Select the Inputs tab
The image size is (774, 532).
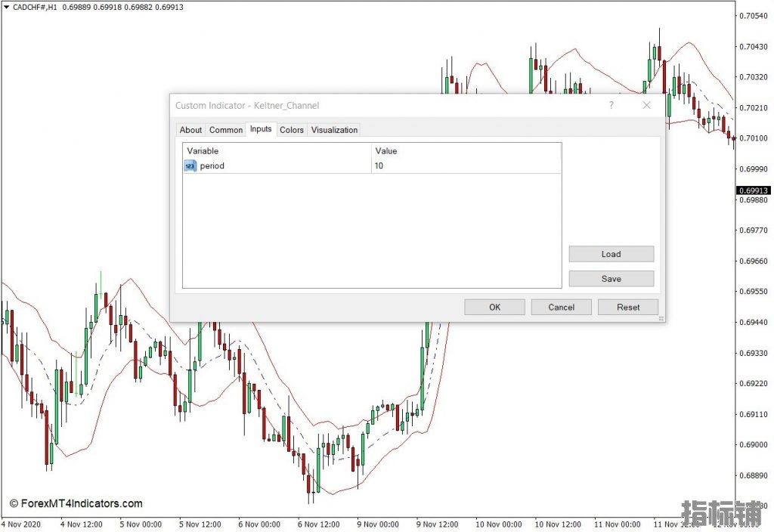coord(261,129)
